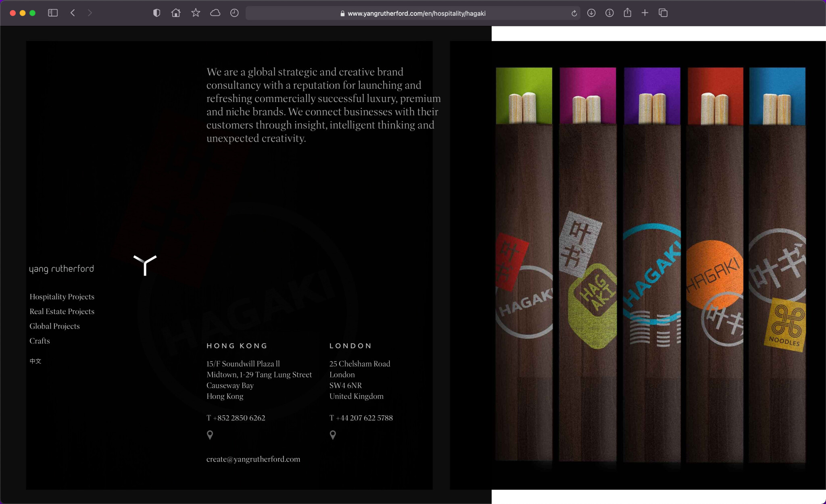The image size is (826, 504).
Task: Open the Share menu
Action: 627,13
